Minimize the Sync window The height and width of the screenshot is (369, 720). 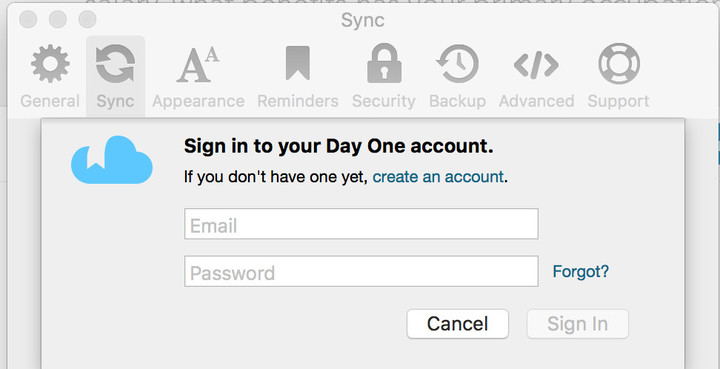[x=58, y=20]
